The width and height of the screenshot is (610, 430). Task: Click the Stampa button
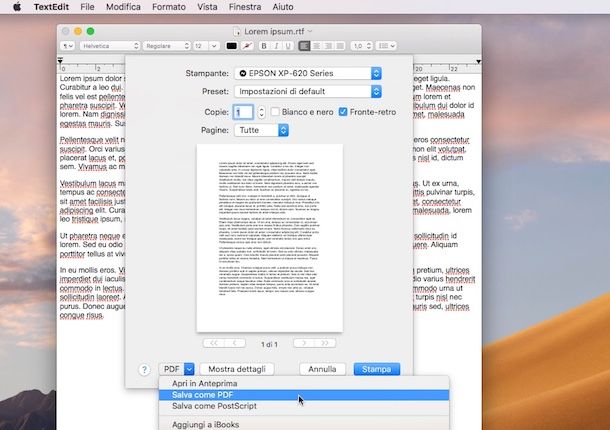(377, 369)
